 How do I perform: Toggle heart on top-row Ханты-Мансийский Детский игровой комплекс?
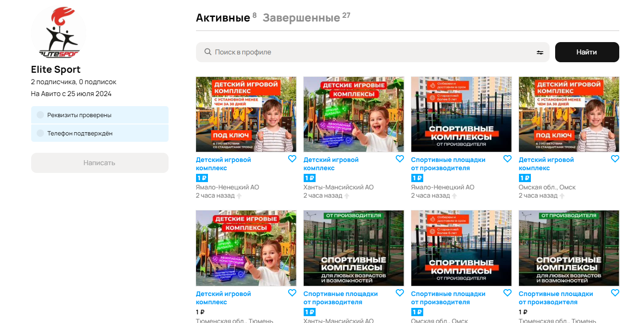[400, 159]
